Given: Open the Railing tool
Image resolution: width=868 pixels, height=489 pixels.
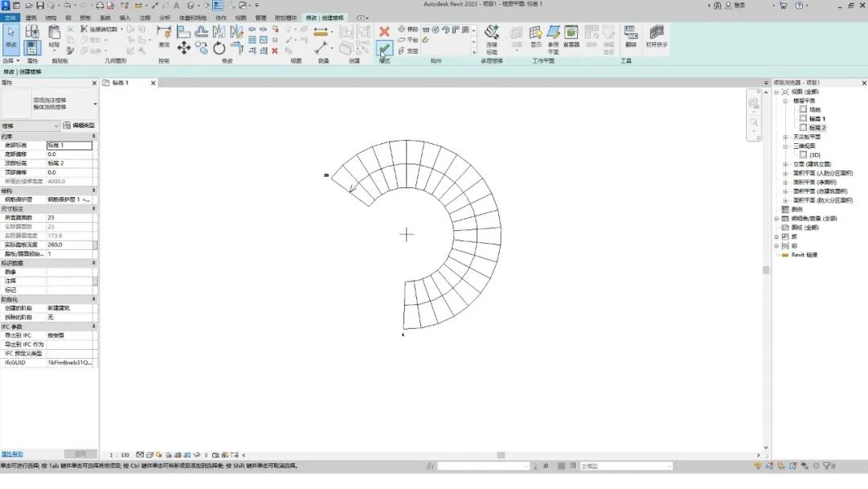Looking at the screenshot, I should [657, 36].
